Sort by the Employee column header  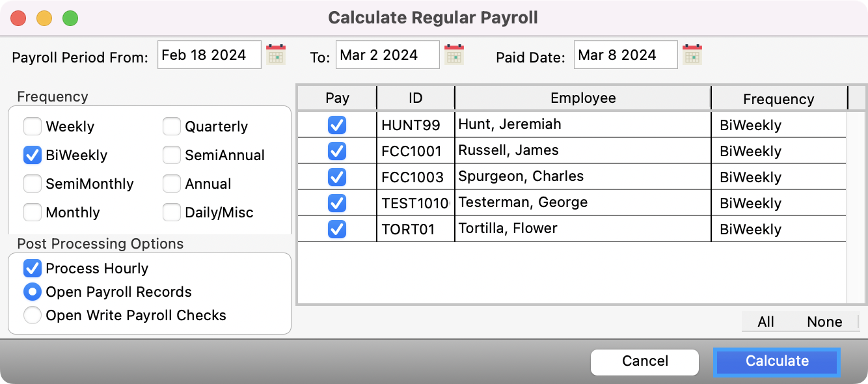click(582, 98)
